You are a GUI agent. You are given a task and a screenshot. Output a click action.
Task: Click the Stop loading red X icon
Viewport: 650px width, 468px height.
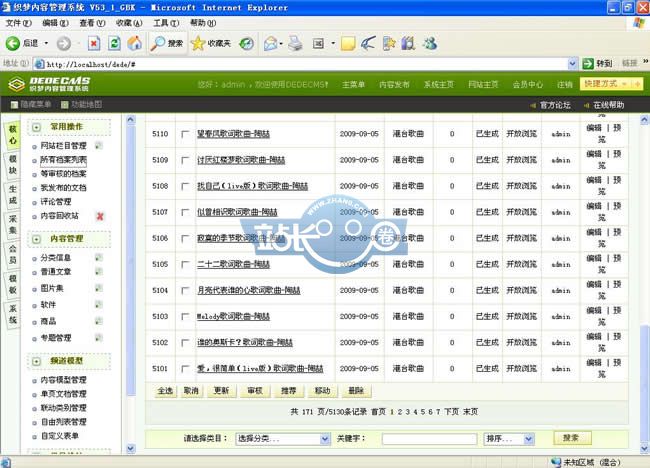click(94, 43)
